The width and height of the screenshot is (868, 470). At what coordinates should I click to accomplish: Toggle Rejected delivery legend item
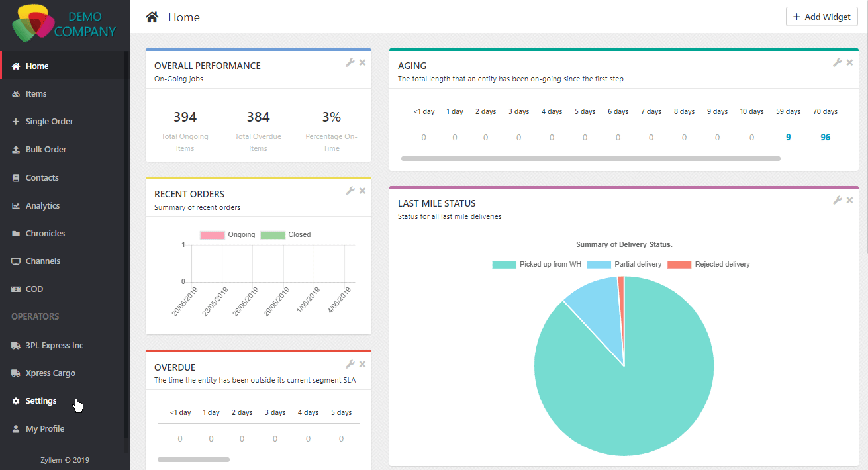pyautogui.click(x=708, y=265)
